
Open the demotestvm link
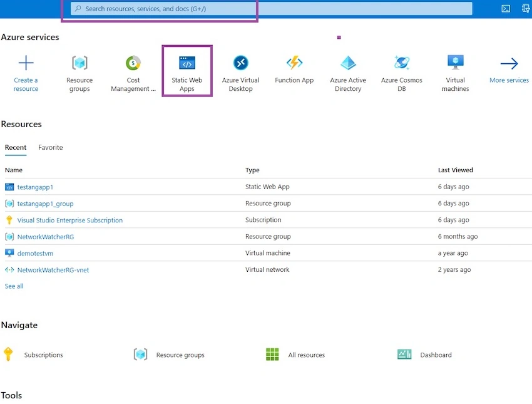pos(35,253)
